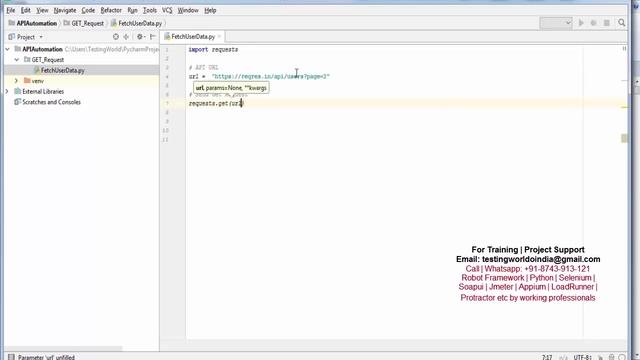
Task: Click line separator indicator in status bar
Action: [x=563, y=357]
